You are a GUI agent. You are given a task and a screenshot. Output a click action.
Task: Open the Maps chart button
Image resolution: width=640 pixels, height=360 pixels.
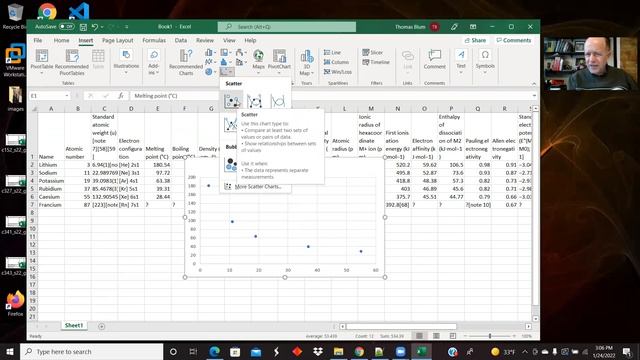pos(258,60)
